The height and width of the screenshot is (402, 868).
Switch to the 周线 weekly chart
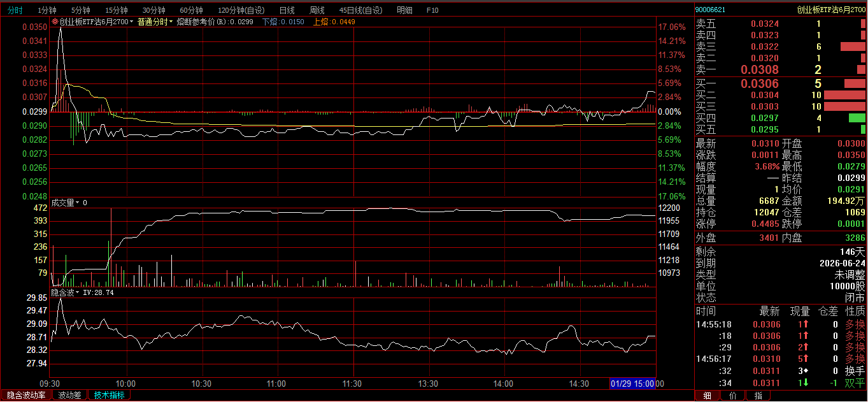[317, 11]
